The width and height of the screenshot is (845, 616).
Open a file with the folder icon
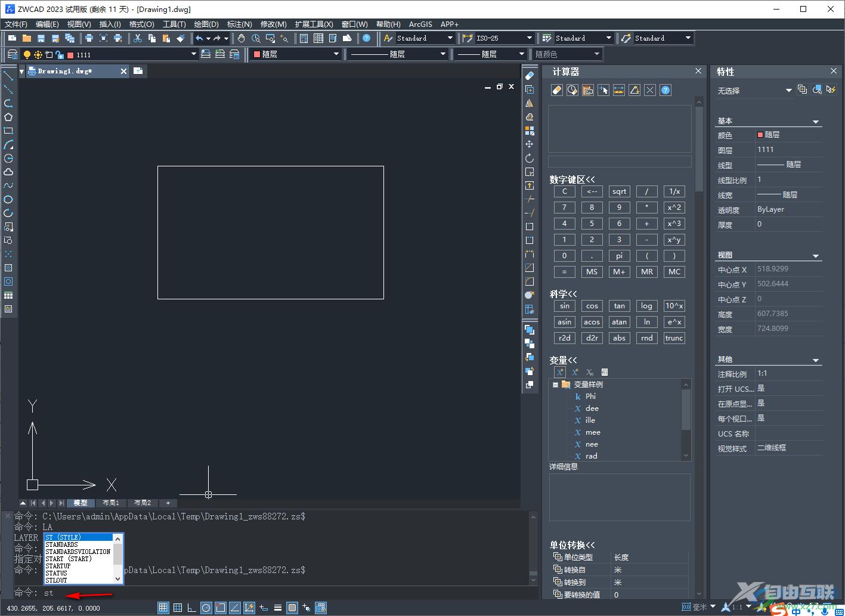[x=27, y=38]
